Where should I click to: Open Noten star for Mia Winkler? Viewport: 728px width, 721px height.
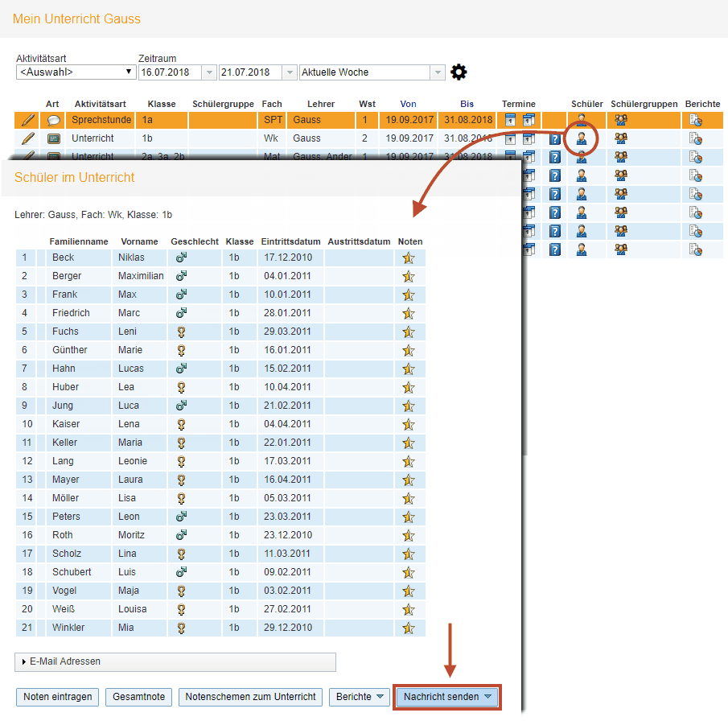point(408,628)
